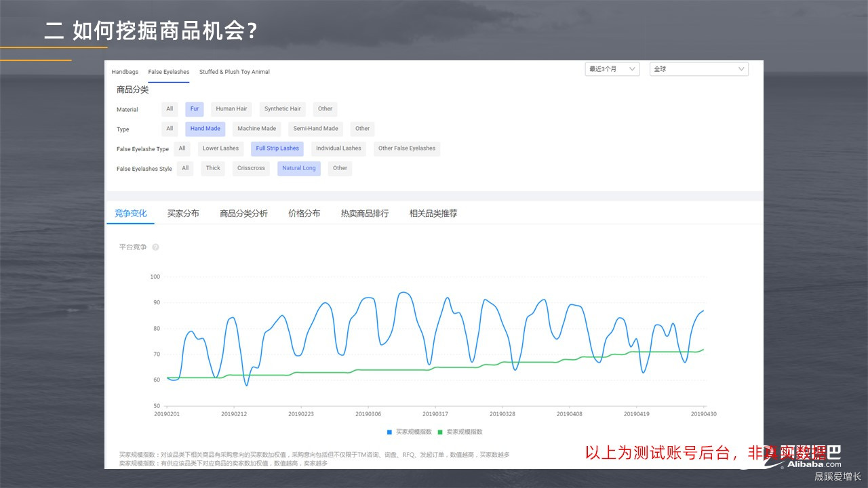Open the 最近3个月 time range dropdown
868x488 pixels.
pos(611,68)
